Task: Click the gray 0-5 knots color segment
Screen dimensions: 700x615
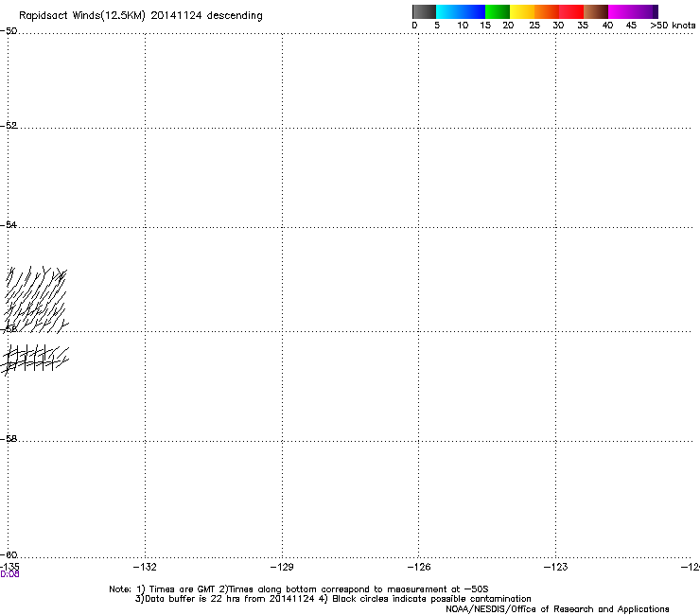Action: click(x=424, y=11)
